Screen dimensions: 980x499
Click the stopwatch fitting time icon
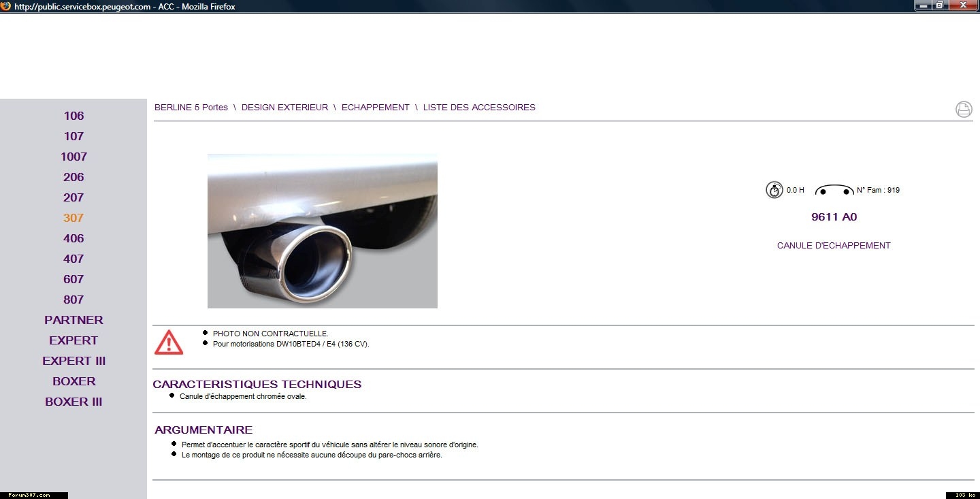774,191
